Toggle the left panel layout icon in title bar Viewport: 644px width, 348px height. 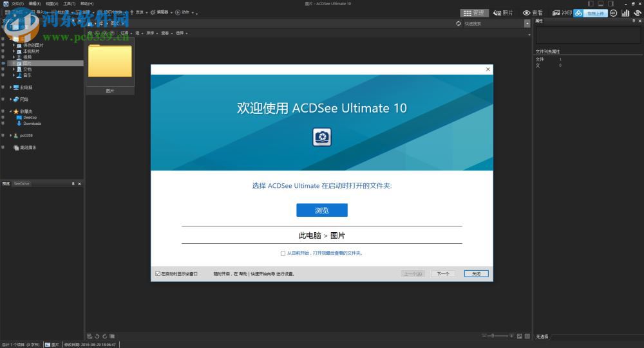591,4
